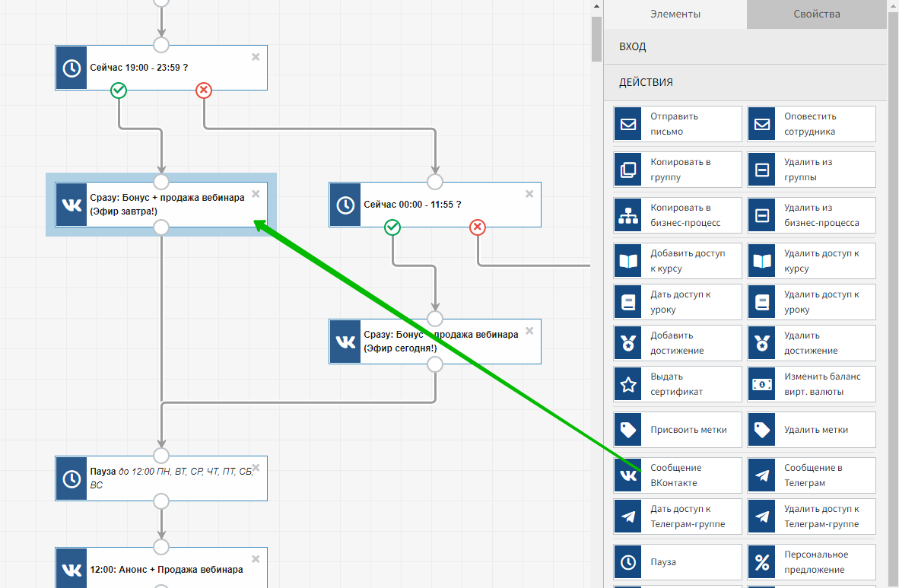Select 12:00 Анонс + Продажа вебинара block
This screenshot has width=899, height=588.
161,568
